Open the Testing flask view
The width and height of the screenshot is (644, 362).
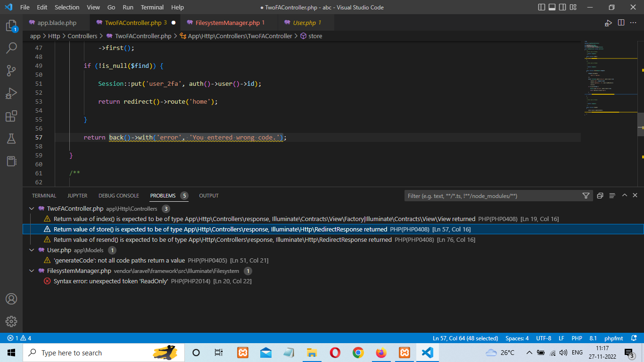(11, 139)
